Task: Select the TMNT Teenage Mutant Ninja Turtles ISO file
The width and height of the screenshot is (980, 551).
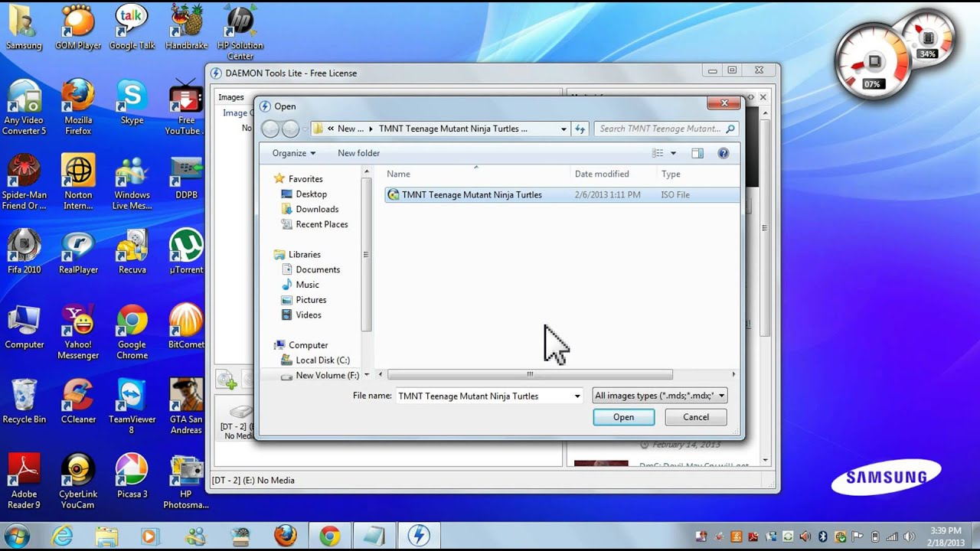Action: [x=561, y=194]
